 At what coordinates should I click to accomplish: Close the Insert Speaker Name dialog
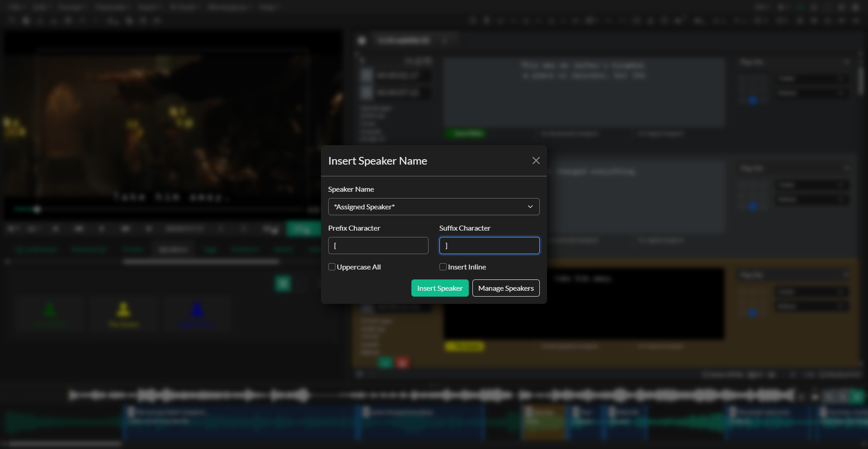point(536,161)
